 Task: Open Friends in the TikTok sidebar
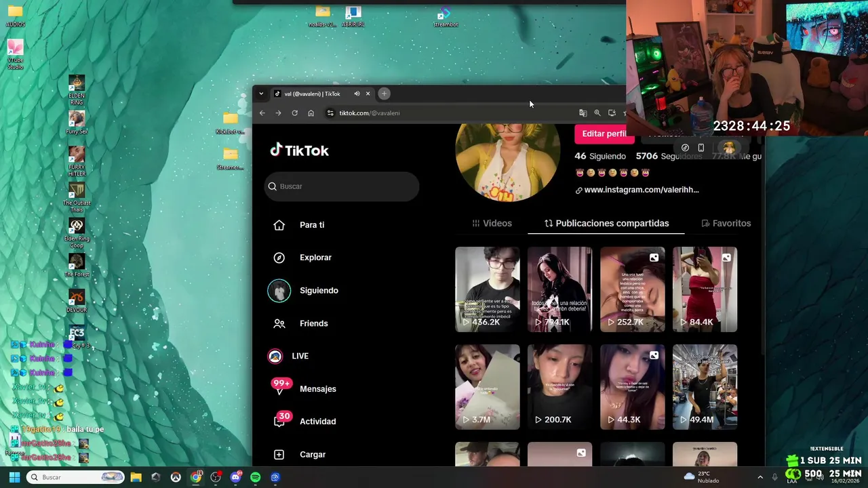click(313, 323)
